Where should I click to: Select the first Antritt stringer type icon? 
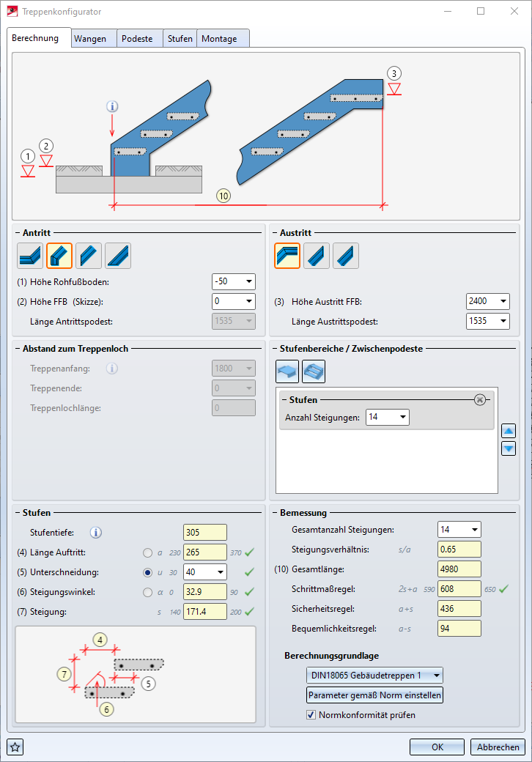click(30, 256)
